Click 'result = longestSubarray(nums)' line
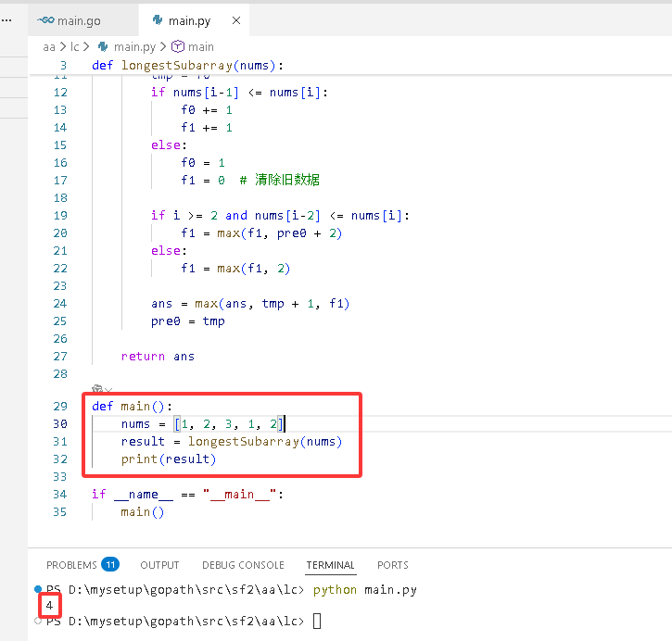This screenshot has height=641, width=672. (x=232, y=442)
